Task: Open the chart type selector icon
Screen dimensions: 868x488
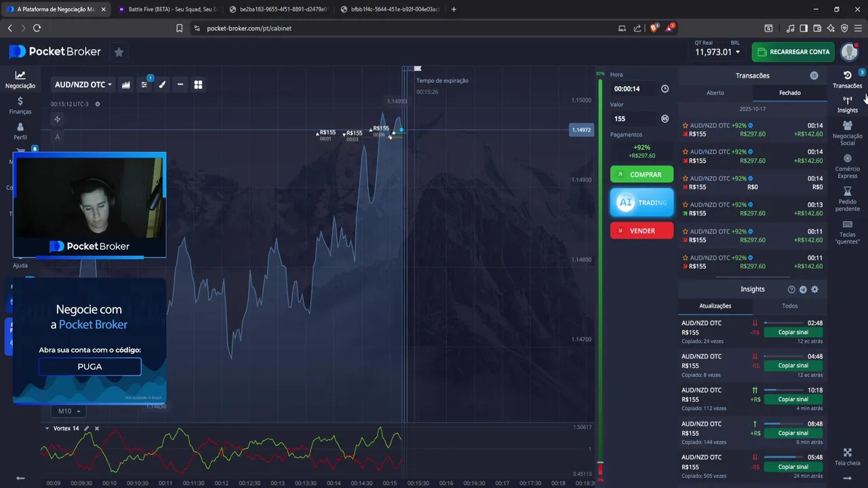Action: pos(126,85)
